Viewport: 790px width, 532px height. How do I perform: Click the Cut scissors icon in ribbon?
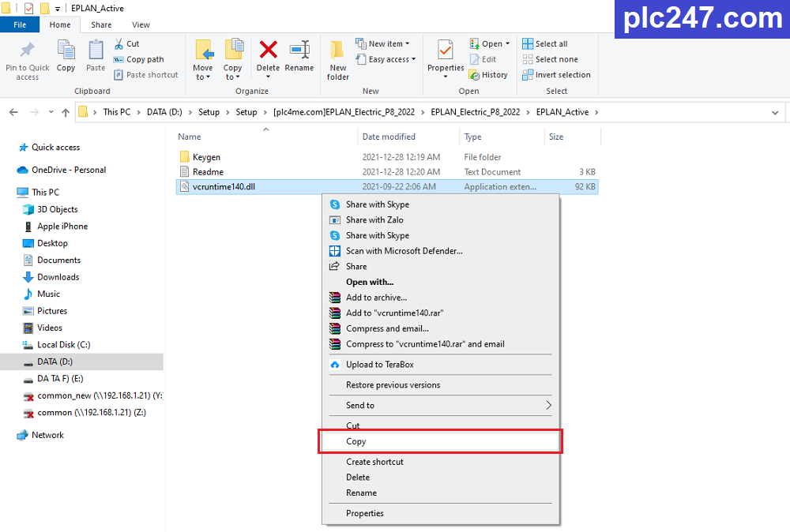click(119, 43)
